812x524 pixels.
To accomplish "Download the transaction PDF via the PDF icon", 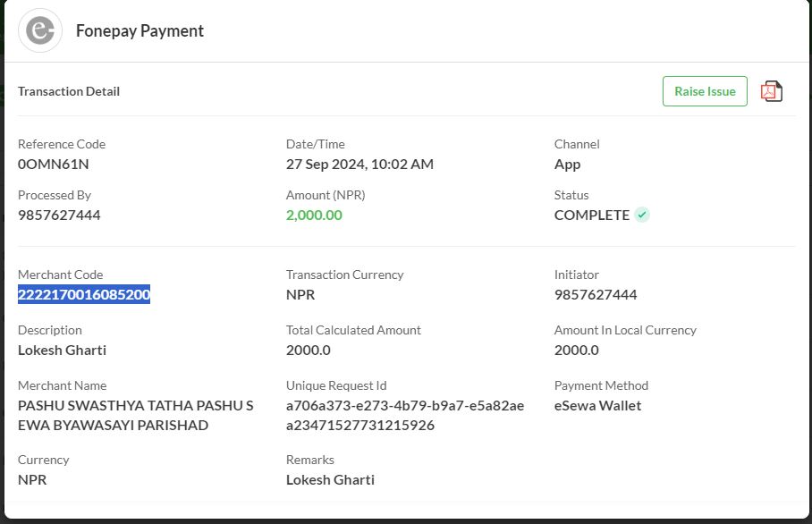I will pos(771,91).
